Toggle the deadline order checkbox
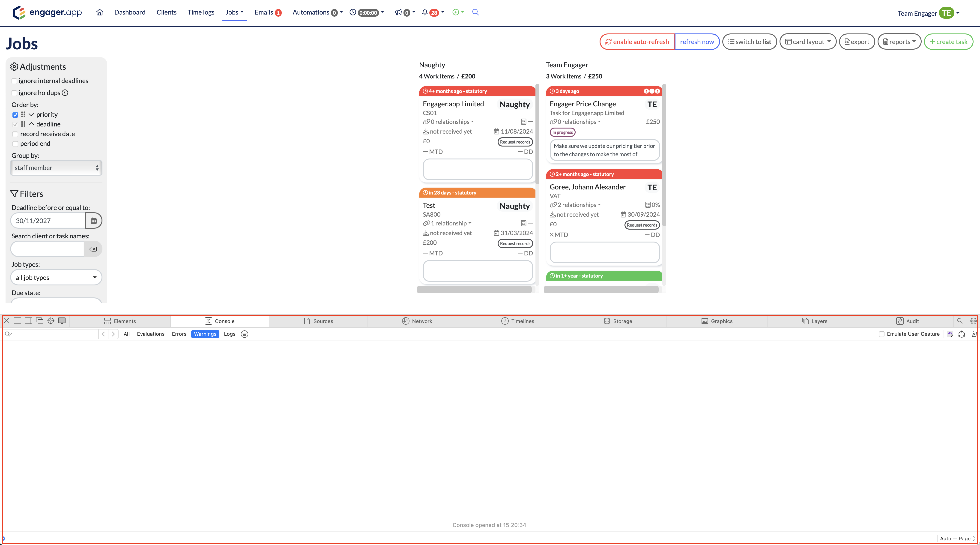This screenshot has width=980, height=545. coord(15,124)
